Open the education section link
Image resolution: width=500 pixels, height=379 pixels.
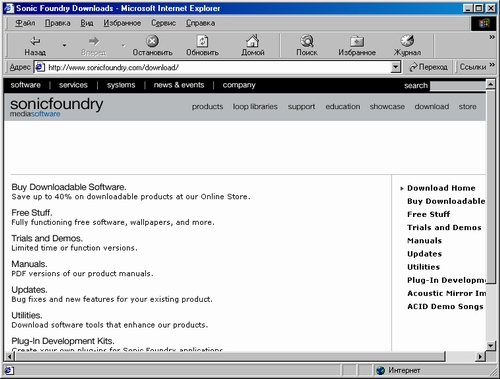[343, 107]
